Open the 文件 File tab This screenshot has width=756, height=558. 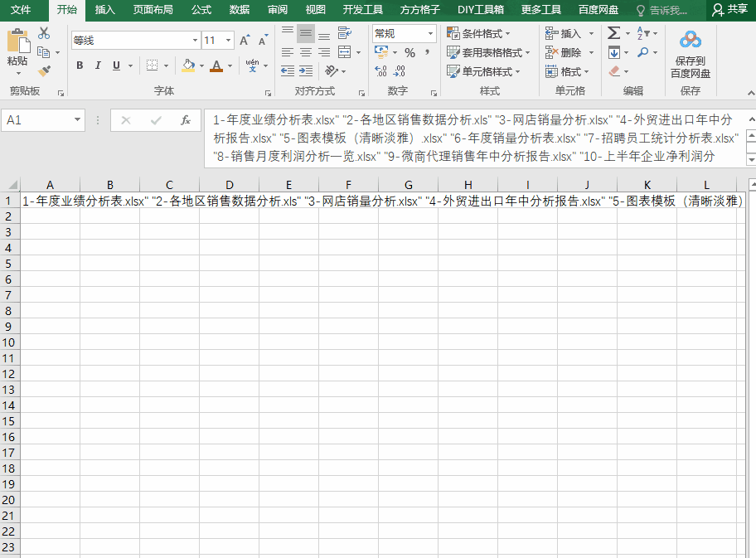click(x=21, y=10)
